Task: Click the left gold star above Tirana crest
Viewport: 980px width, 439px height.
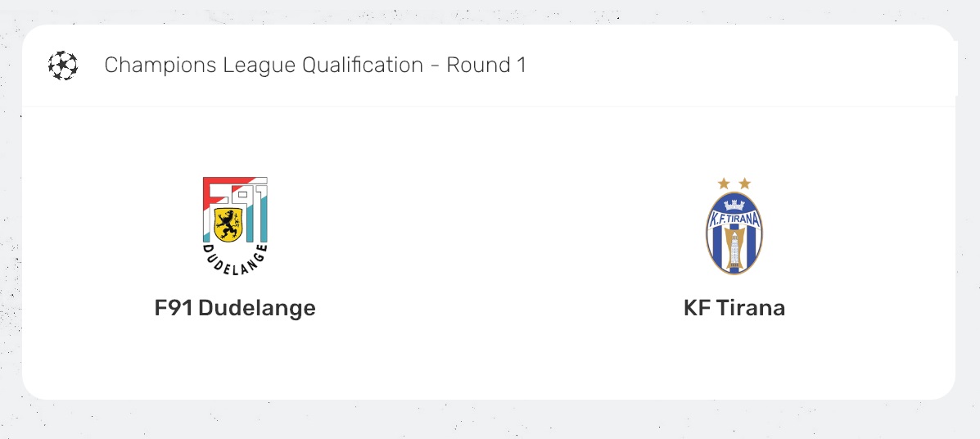Action: click(x=723, y=183)
